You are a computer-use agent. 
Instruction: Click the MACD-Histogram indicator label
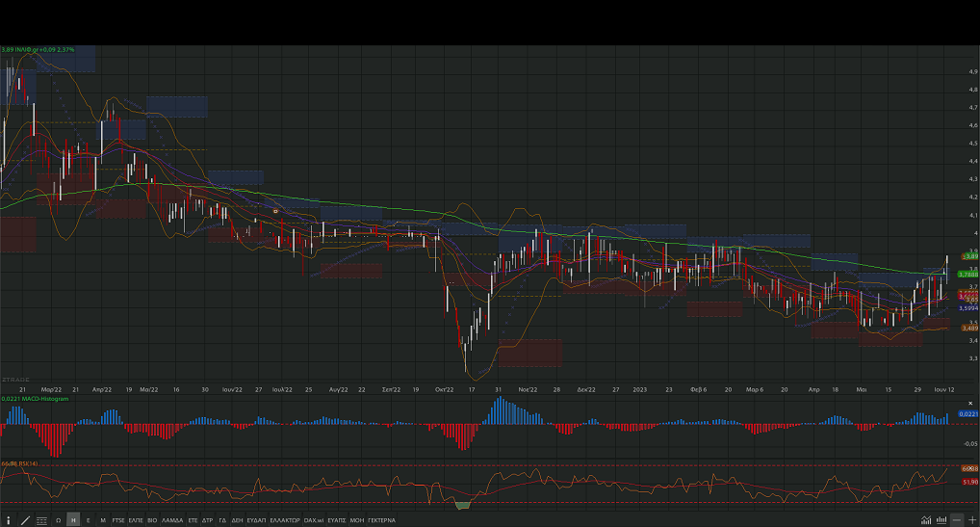pos(35,399)
